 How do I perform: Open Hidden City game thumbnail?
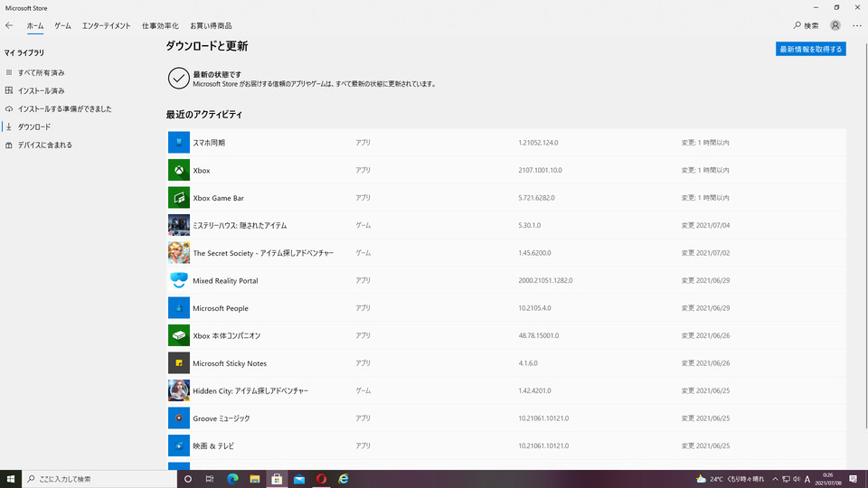pyautogui.click(x=179, y=390)
